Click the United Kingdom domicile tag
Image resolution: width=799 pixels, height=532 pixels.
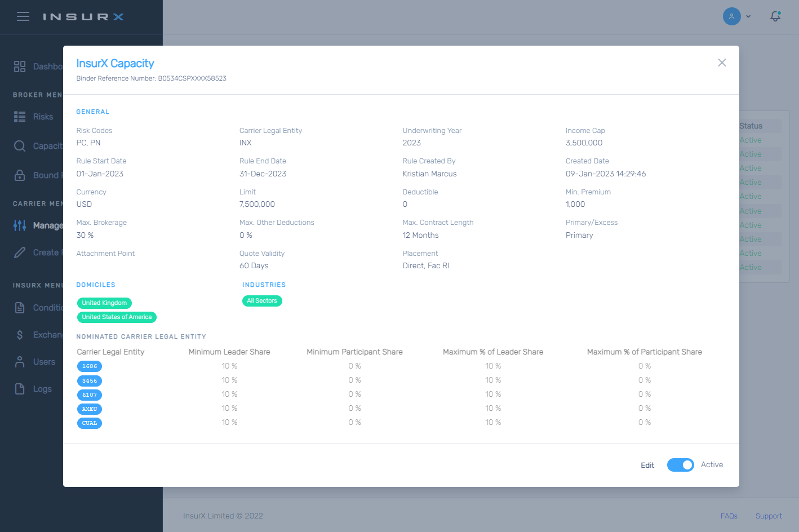click(104, 303)
